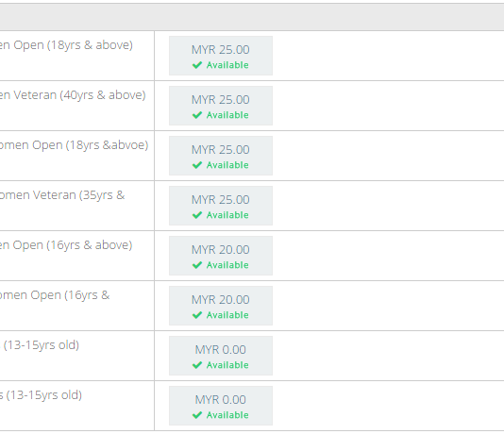
Task: Click the Men Veteran (40yrs & above) label
Action: coord(73,95)
